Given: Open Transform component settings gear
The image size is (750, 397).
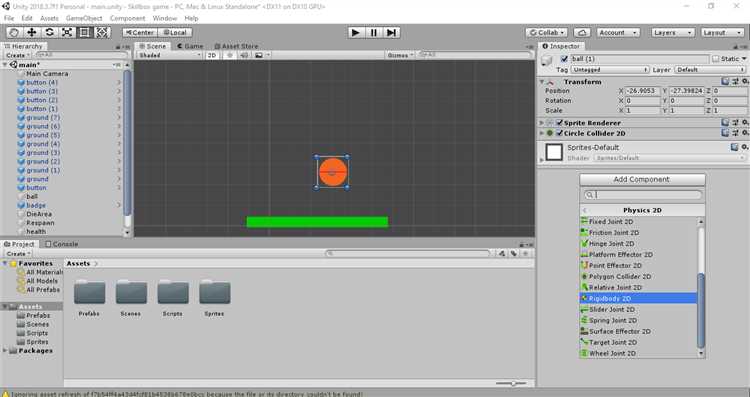Looking at the screenshot, I should click(744, 82).
